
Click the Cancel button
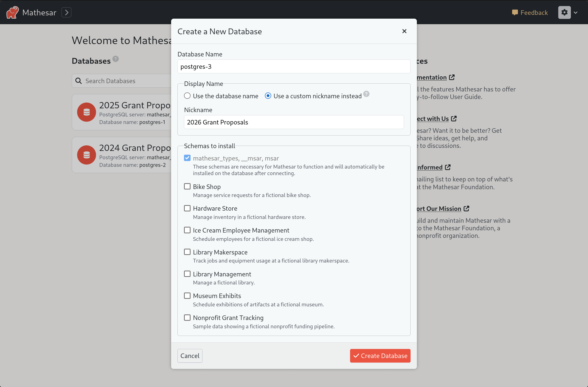(x=190, y=356)
